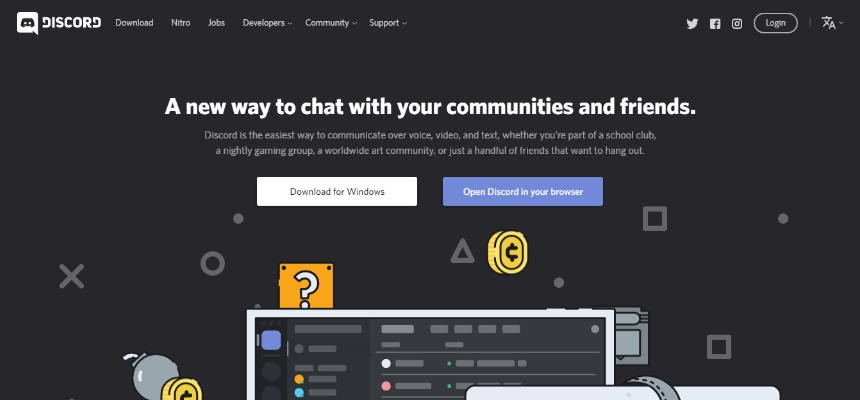860x400 pixels.
Task: Click the Login button
Action: point(776,23)
